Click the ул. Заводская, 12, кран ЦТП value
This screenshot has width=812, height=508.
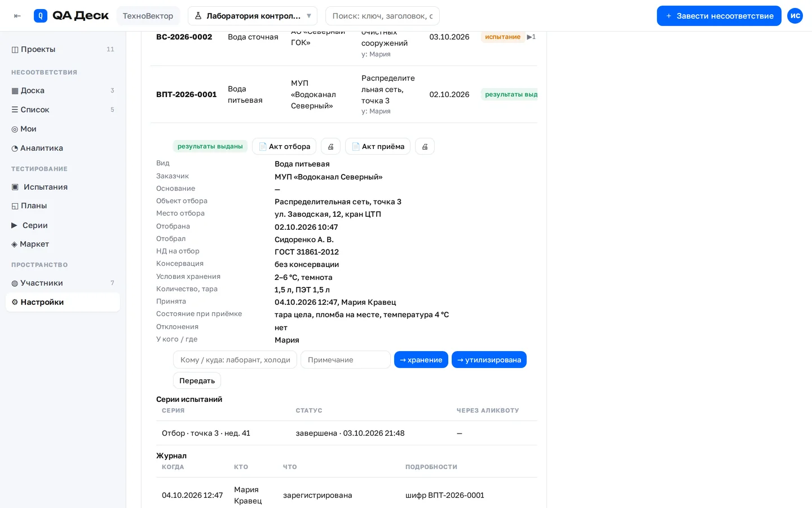click(x=328, y=214)
